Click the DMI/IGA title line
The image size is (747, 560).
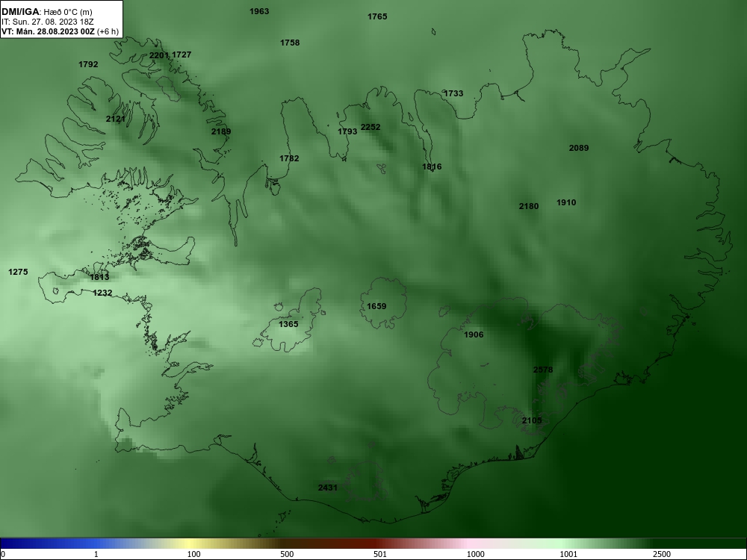[46, 13]
